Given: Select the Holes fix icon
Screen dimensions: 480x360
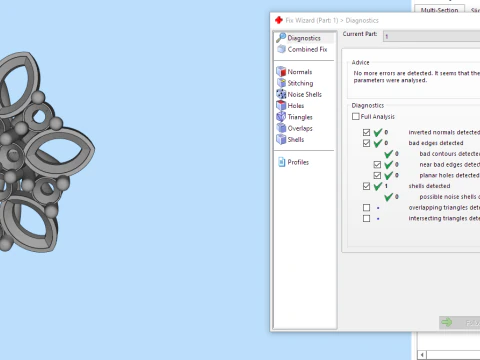Looking at the screenshot, I should 281,105.
